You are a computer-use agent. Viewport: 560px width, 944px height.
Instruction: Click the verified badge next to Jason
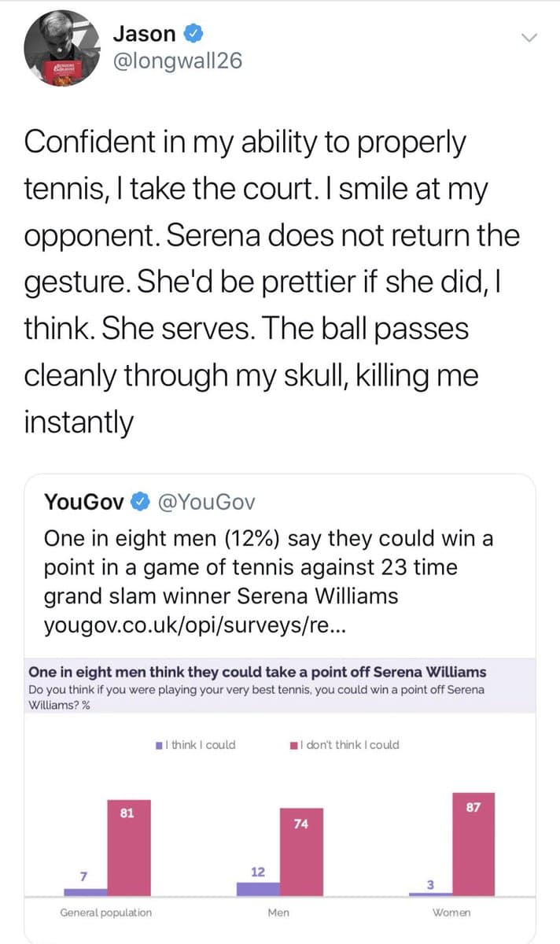click(x=194, y=34)
